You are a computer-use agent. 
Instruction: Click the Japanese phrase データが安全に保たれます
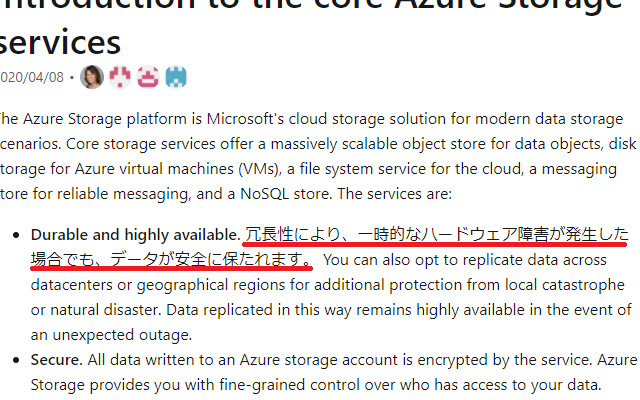coord(210,261)
